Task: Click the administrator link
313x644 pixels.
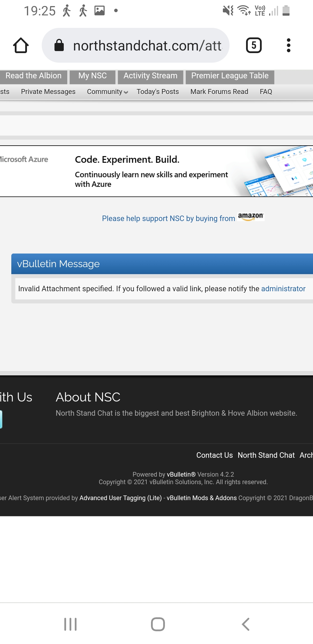Action: 283,289
